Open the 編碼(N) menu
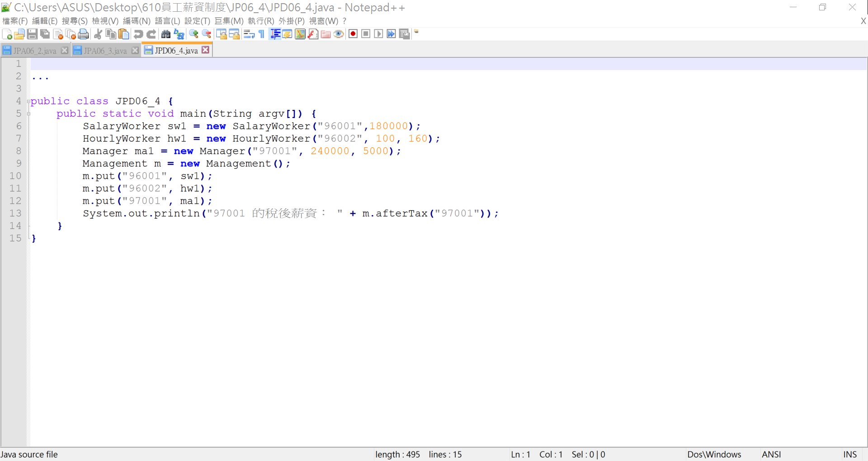Screen dimensions: 868x461 pyautogui.click(x=137, y=21)
